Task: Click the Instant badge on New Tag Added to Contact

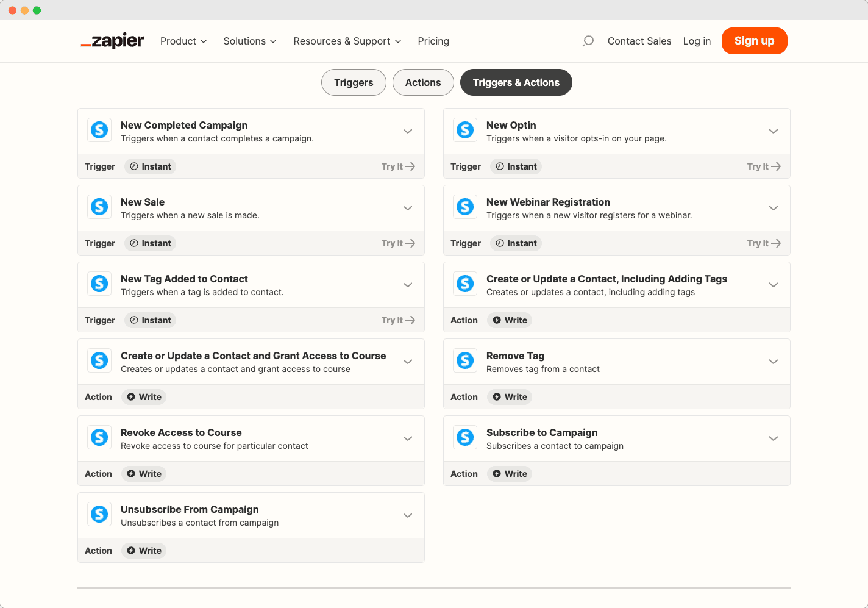Action: click(149, 320)
